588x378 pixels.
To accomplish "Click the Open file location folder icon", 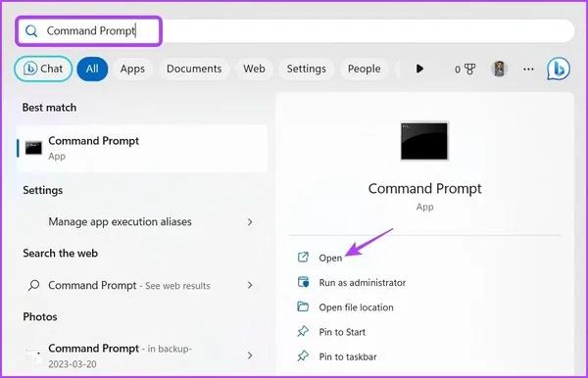I will pos(303,307).
